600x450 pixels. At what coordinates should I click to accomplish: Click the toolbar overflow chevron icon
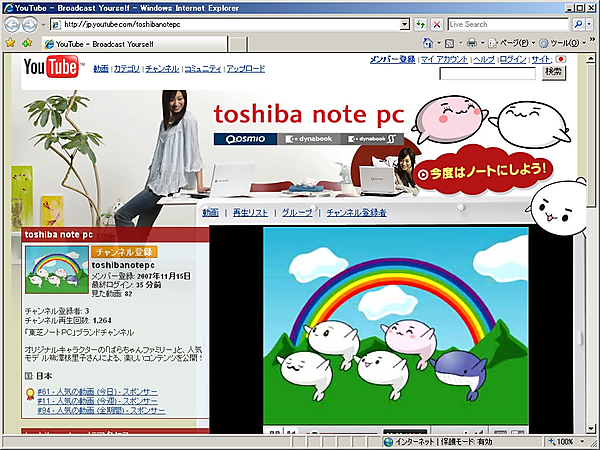point(592,39)
